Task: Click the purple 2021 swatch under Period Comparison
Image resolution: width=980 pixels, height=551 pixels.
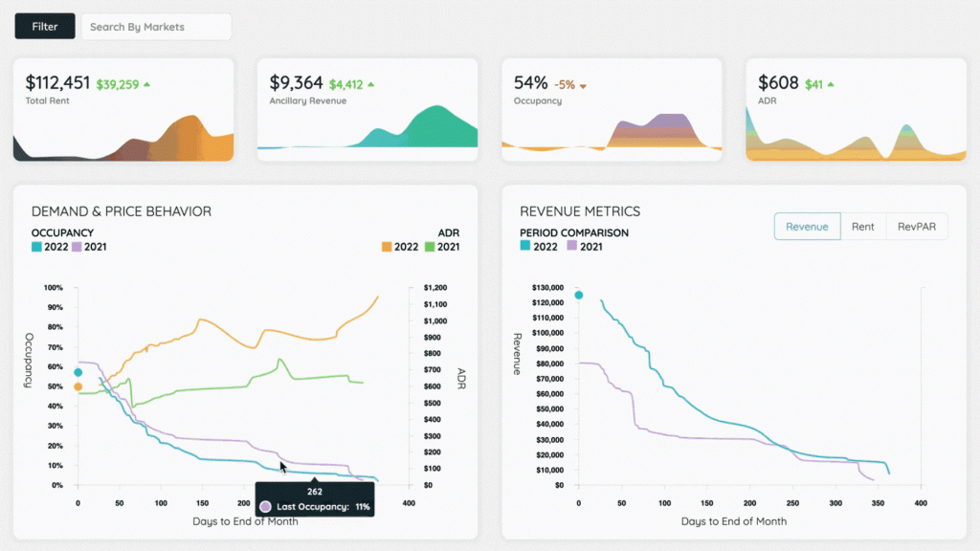Action: point(571,246)
